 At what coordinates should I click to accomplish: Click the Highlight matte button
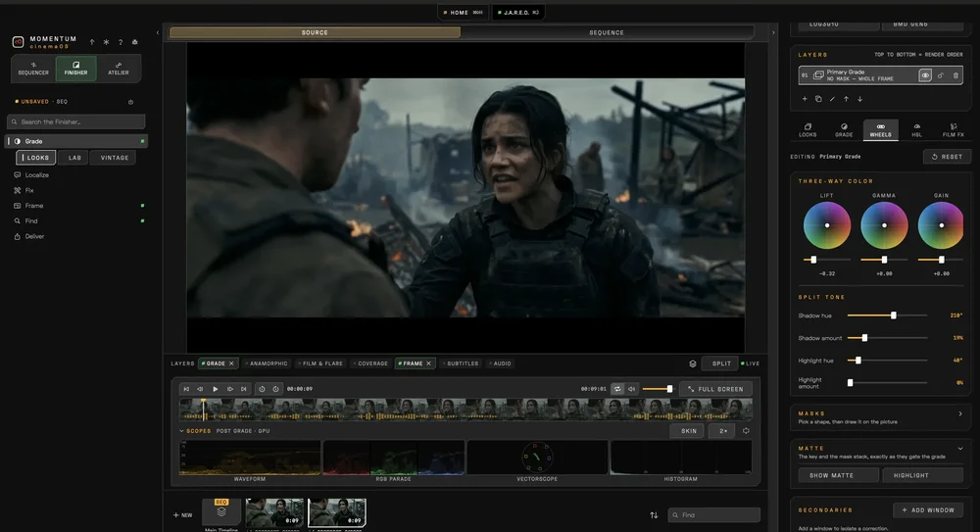922,475
